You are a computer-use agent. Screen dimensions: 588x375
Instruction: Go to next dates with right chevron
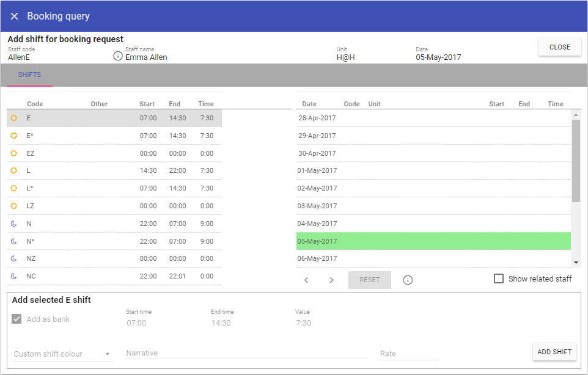tap(331, 280)
